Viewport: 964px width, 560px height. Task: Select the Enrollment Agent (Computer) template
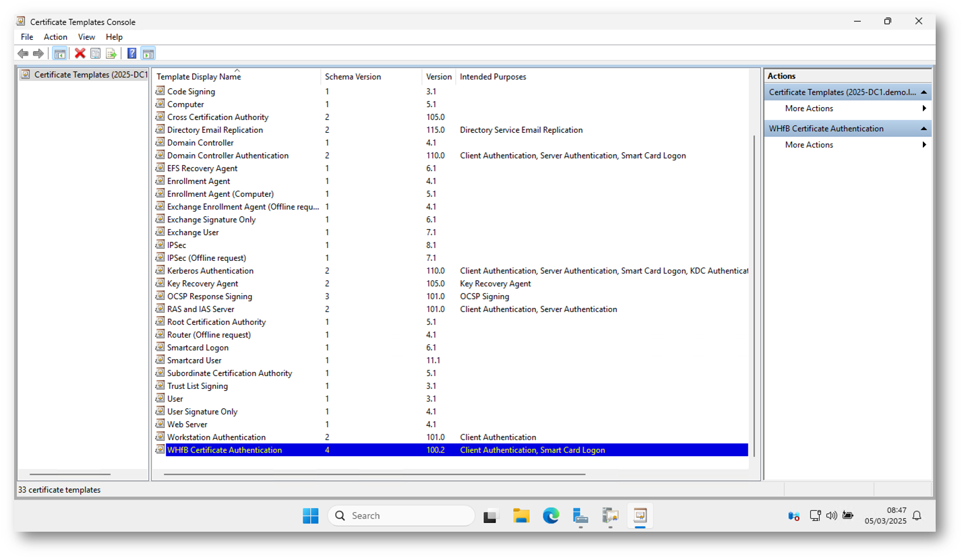(220, 193)
